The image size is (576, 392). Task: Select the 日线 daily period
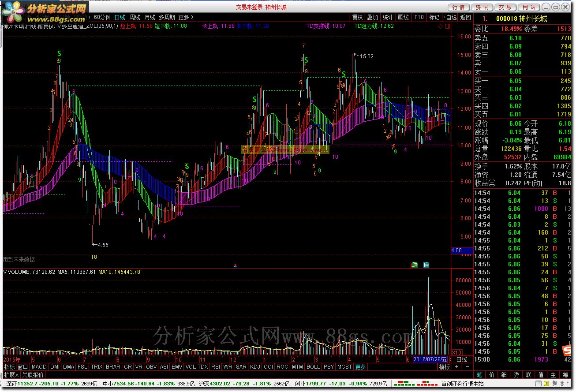click(x=120, y=17)
